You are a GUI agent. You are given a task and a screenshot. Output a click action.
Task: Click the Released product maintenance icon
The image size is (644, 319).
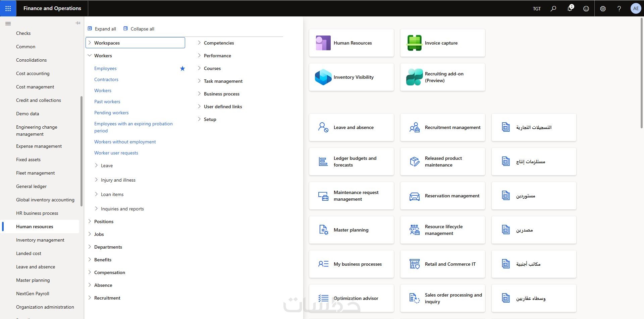click(x=414, y=162)
